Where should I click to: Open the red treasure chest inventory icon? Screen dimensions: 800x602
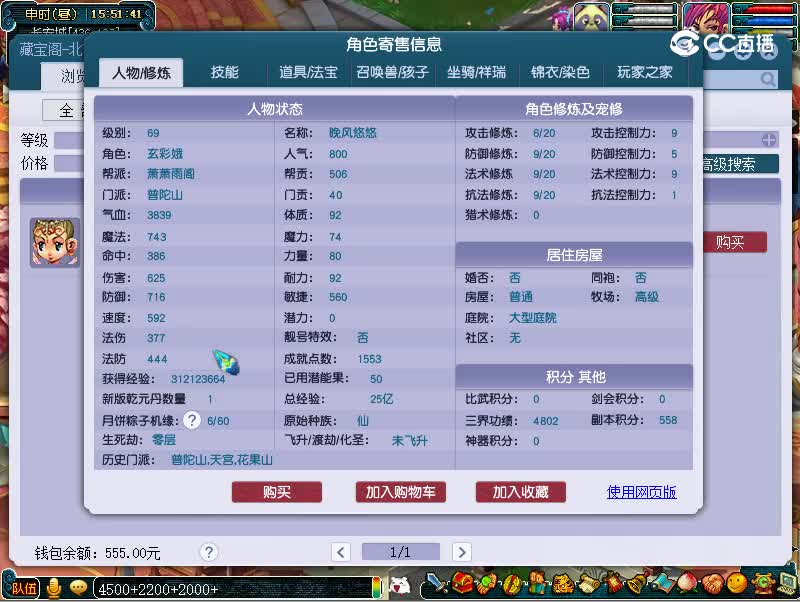462,583
